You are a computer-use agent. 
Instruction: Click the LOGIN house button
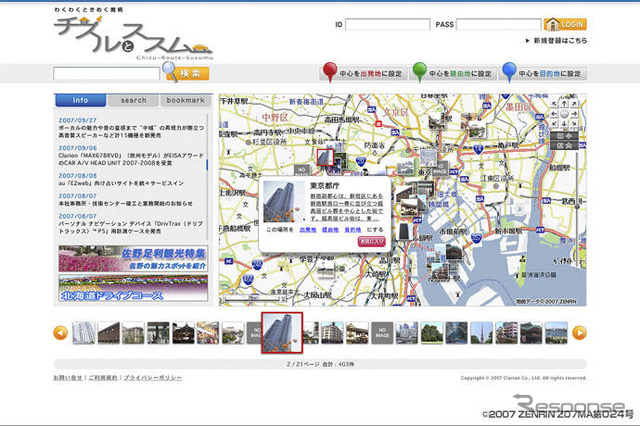coord(565,24)
